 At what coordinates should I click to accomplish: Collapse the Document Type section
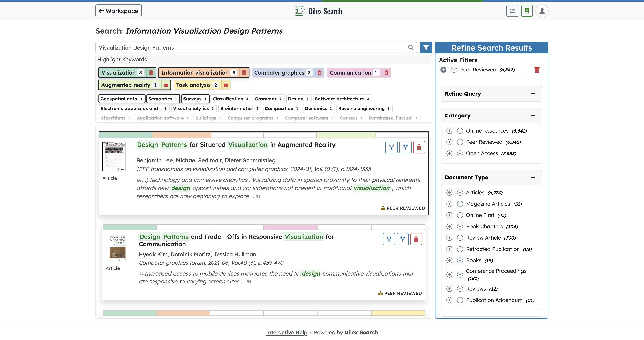pos(533,177)
